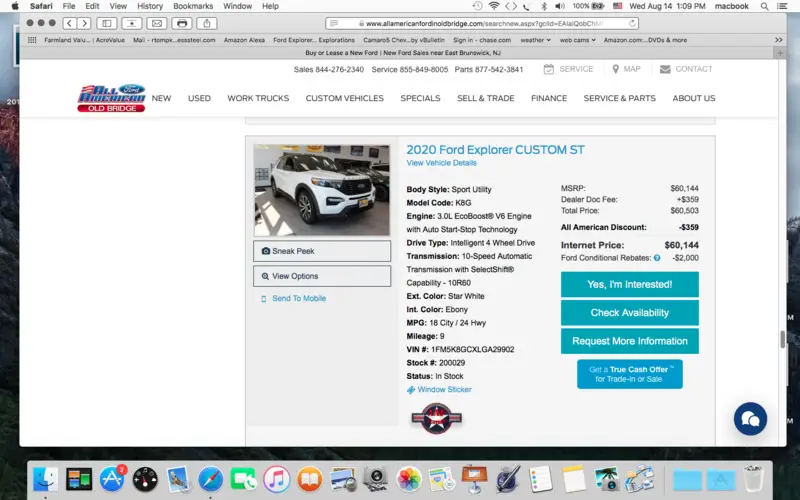Viewport: 800px width, 500px height.
Task: Click the Sneak Peek button
Action: (322, 251)
